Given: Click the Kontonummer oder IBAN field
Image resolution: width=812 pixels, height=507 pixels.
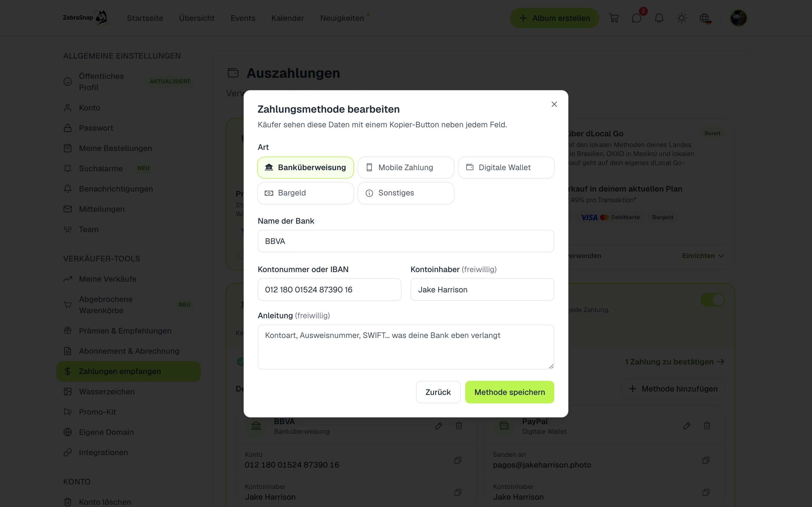Looking at the screenshot, I should (329, 290).
